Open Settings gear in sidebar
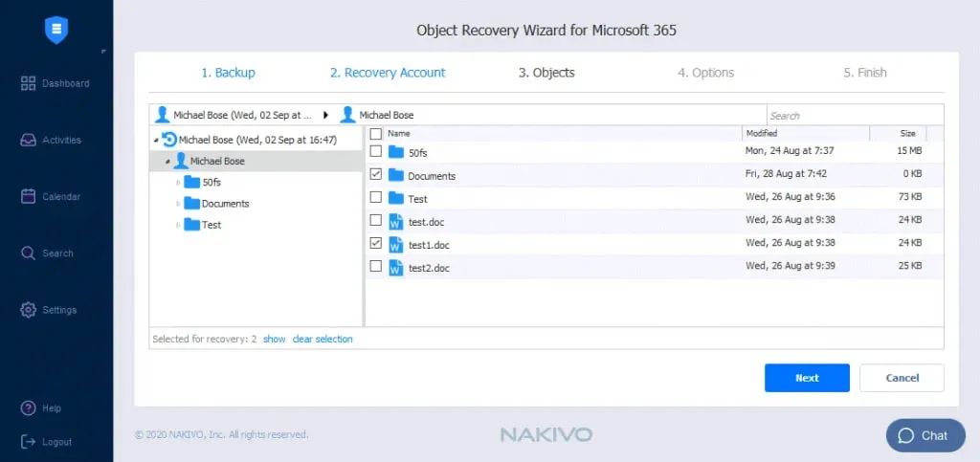Screen dimensions: 980x462 [29, 310]
